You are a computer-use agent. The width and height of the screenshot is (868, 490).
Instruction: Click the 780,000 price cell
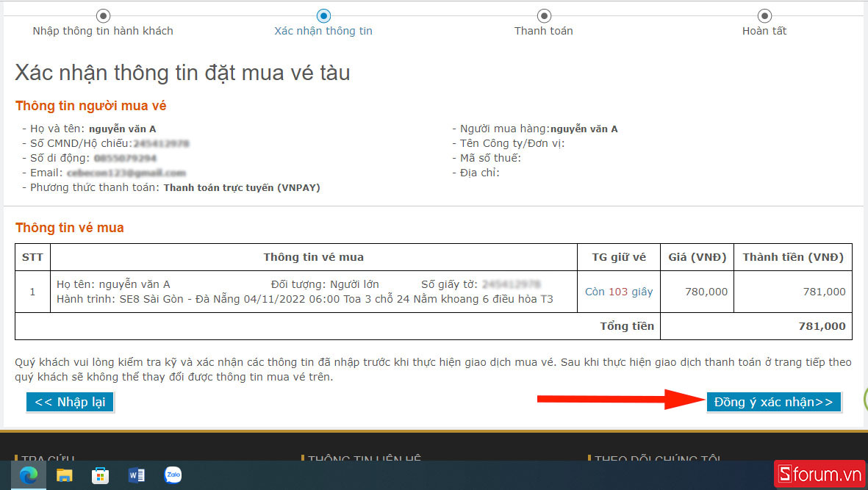tap(706, 292)
